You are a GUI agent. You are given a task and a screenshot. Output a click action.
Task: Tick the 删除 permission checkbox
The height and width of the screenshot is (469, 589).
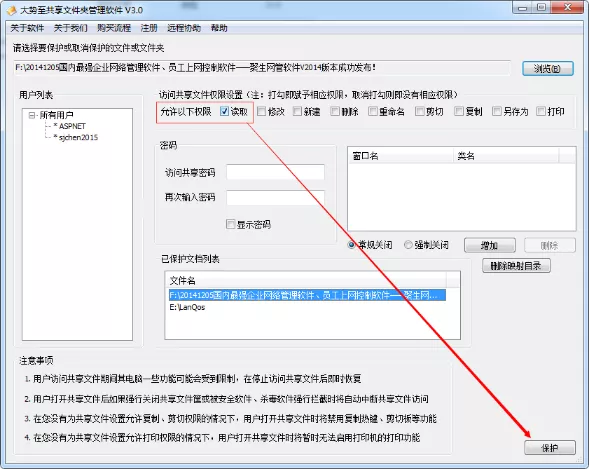point(334,111)
